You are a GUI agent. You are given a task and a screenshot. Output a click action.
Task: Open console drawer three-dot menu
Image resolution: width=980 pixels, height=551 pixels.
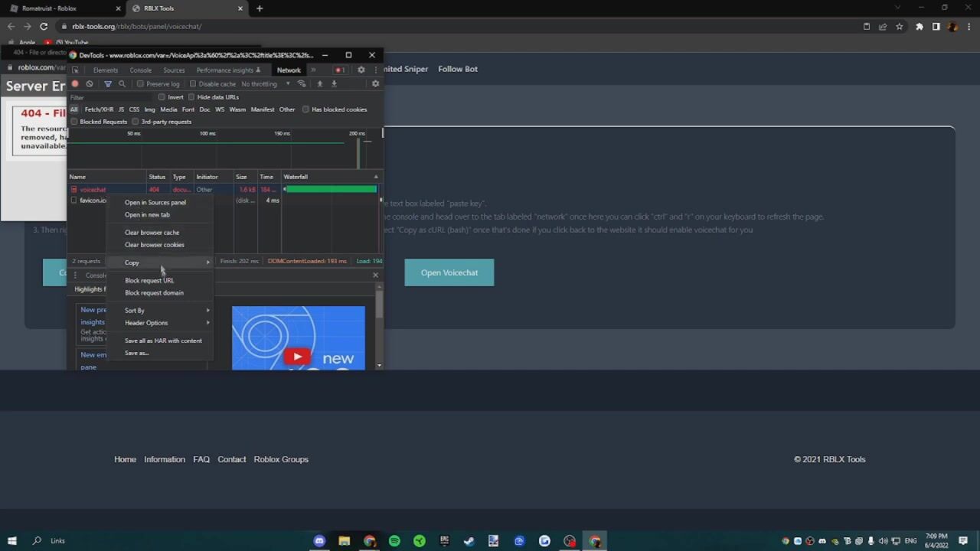(75, 275)
